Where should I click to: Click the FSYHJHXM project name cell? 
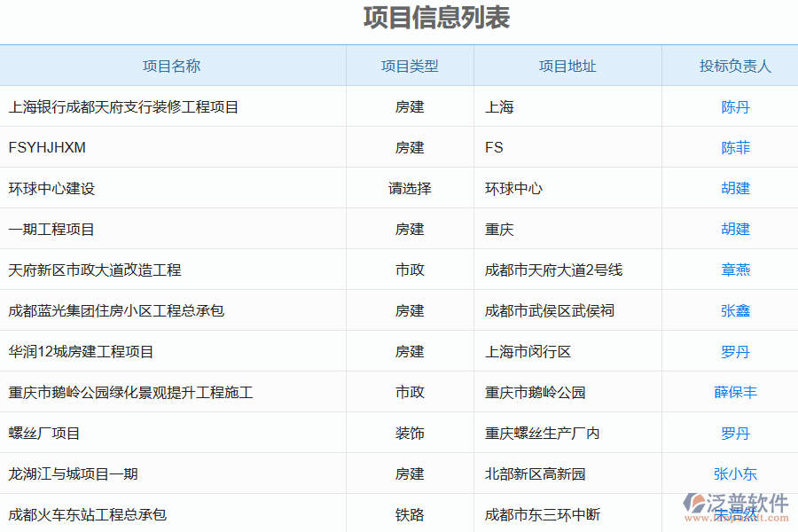pyautogui.click(x=49, y=147)
